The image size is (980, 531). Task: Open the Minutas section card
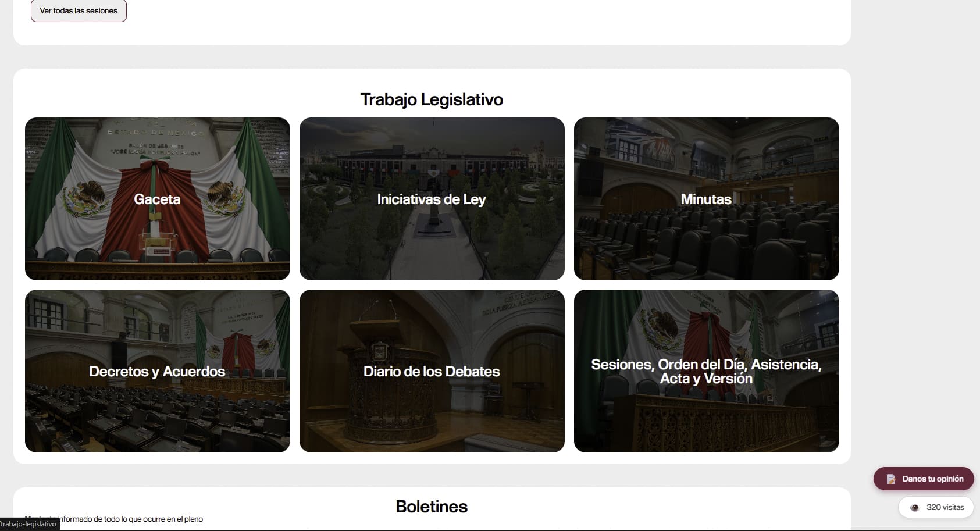(707, 199)
